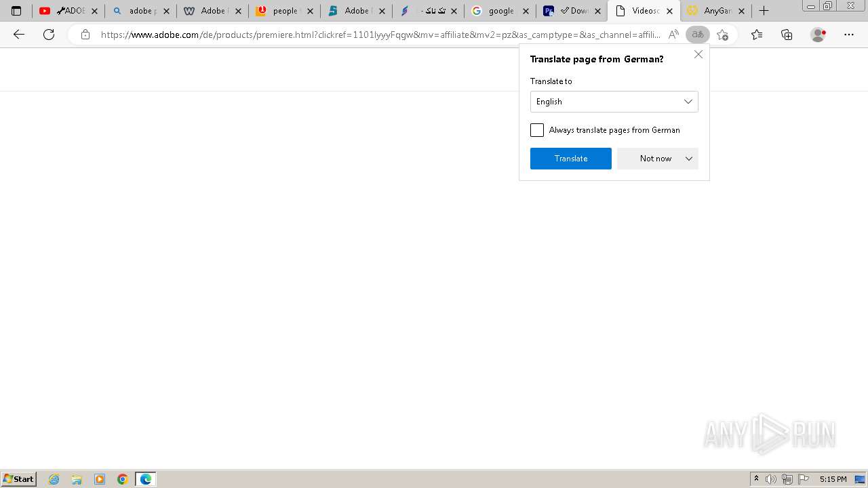Expand the Not now options arrow
This screenshot has height=488, width=868.
(689, 159)
